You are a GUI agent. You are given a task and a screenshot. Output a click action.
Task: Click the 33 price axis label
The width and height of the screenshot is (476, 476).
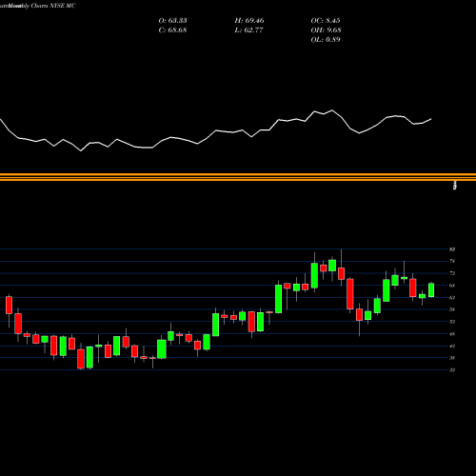tap(452, 369)
